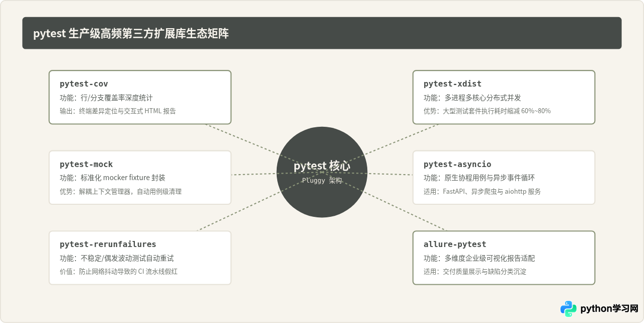Click 功能：标准化 mocker fixture 封装
Image resolution: width=644 pixels, height=323 pixels.
[113, 178]
